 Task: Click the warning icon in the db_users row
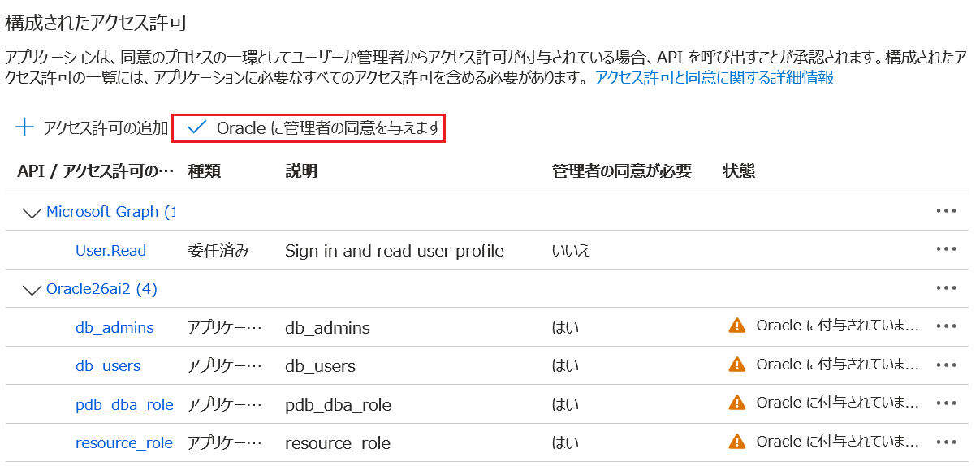coord(736,364)
